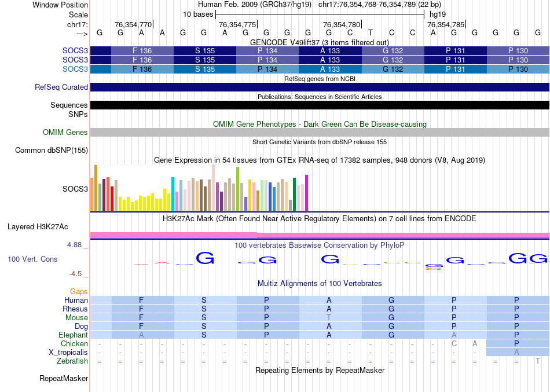Viewport: 550px width, 392px height.
Task: Click the orange Gaps label
Action: point(79,292)
